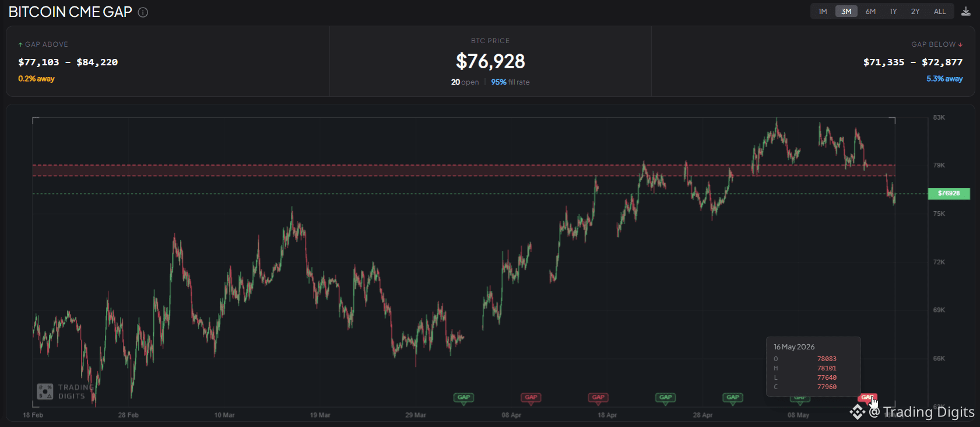
Task: Click the BTC PRICE label
Action: tap(490, 41)
